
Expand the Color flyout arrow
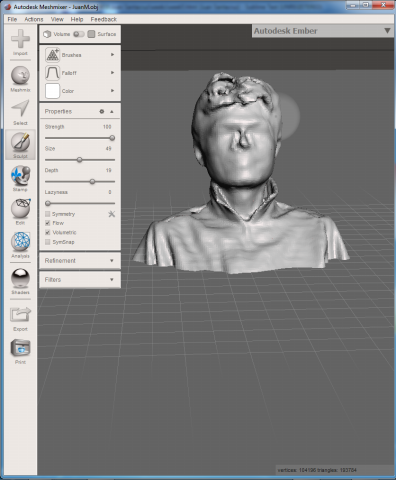[x=112, y=91]
